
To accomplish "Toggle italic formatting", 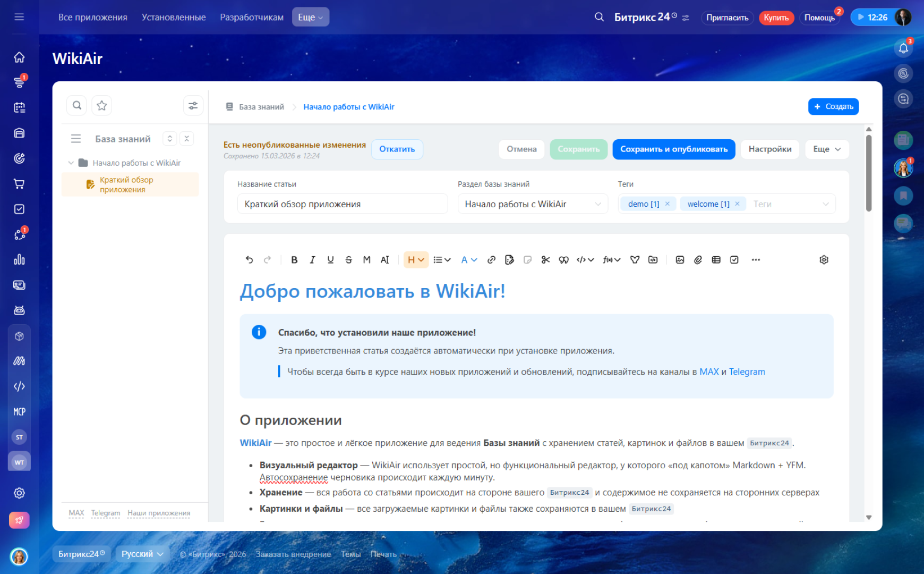I will point(312,260).
